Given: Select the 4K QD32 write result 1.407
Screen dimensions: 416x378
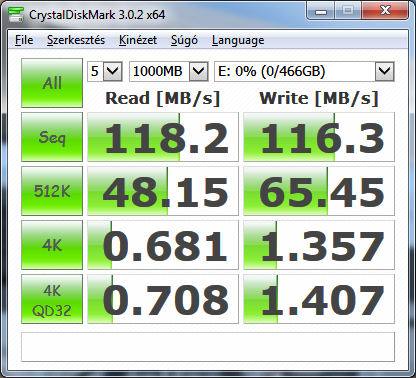Looking at the screenshot, I should coord(319,299).
